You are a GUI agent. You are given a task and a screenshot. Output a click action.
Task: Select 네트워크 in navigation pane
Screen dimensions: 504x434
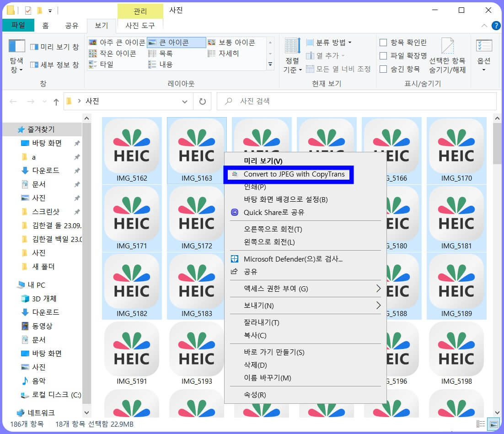pos(41,413)
